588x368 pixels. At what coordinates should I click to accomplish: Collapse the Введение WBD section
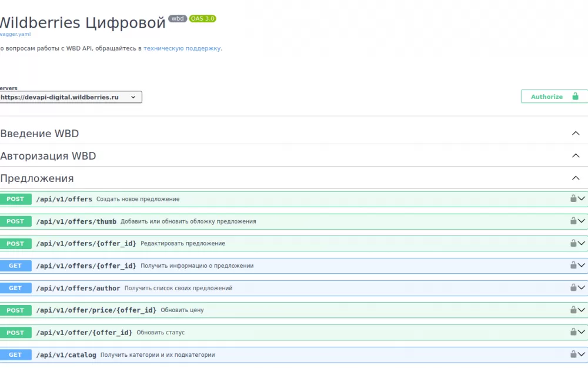tap(576, 134)
